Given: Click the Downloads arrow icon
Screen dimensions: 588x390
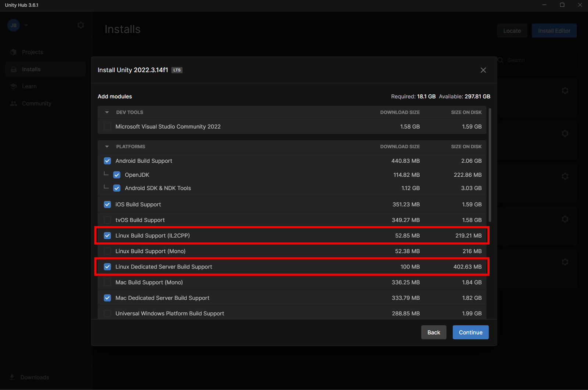Looking at the screenshot, I should (x=12, y=377).
